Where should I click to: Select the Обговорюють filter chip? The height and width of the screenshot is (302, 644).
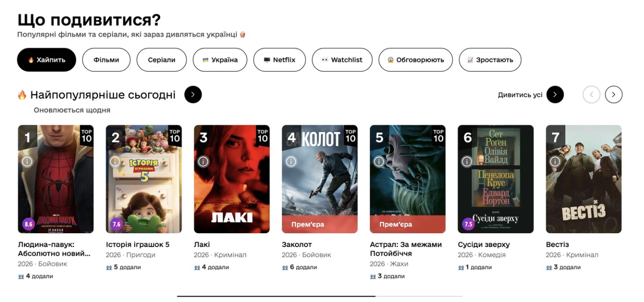(x=415, y=60)
